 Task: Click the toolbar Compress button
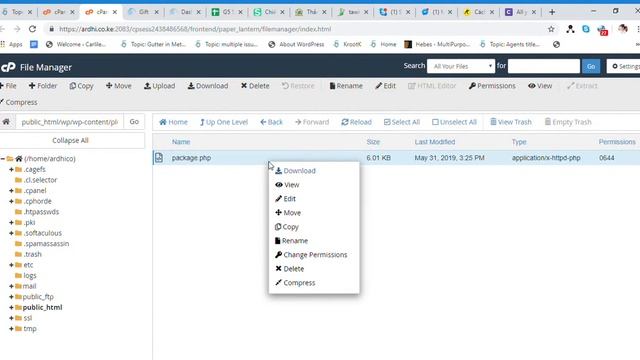tap(19, 102)
